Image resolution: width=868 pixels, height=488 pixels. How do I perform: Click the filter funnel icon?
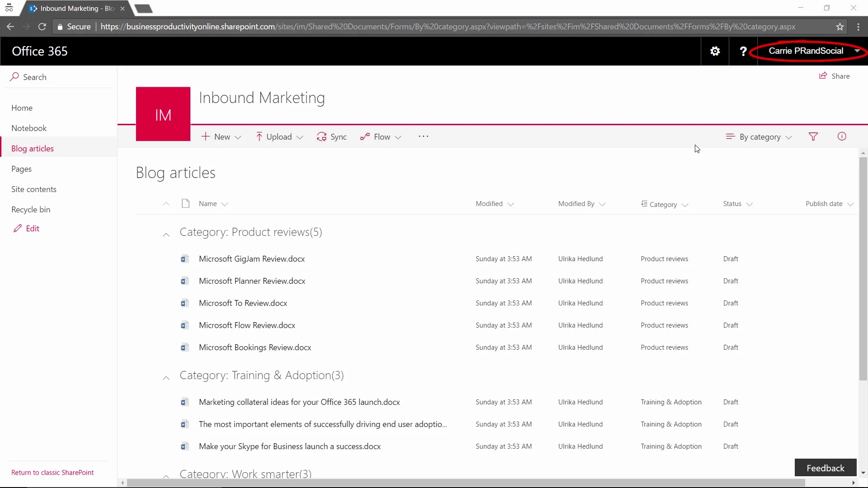point(813,136)
